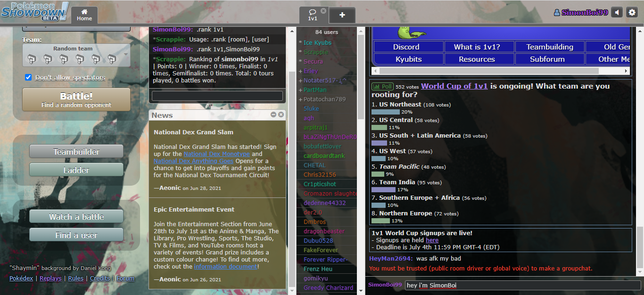Click the 1v1 chat vertical scrollbar
This screenshot has height=295, width=644.
(x=640, y=247)
